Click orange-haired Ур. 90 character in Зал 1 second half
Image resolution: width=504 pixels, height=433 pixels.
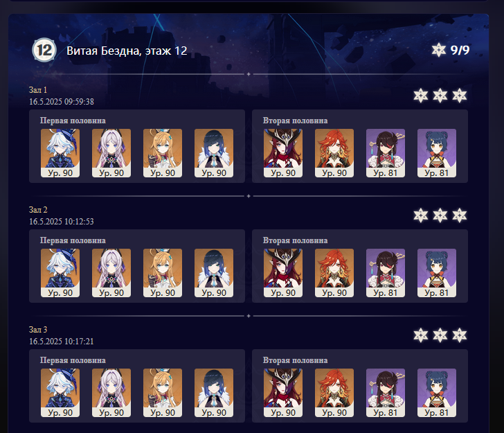334,153
